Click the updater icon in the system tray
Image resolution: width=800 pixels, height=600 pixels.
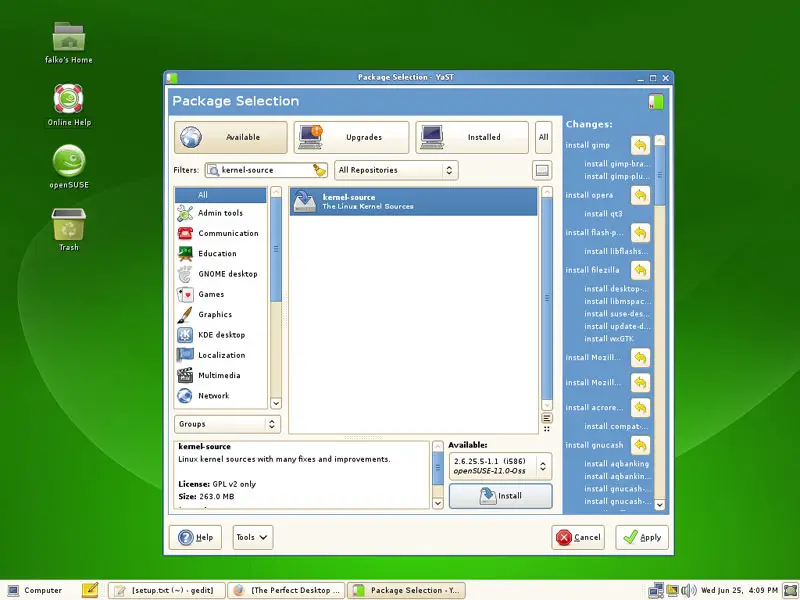coord(672,590)
